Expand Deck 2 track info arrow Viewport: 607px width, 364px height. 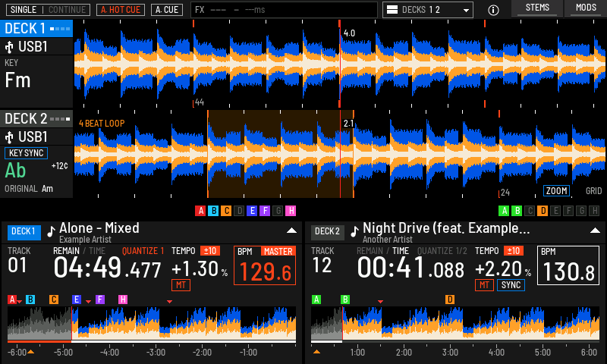[x=595, y=231]
